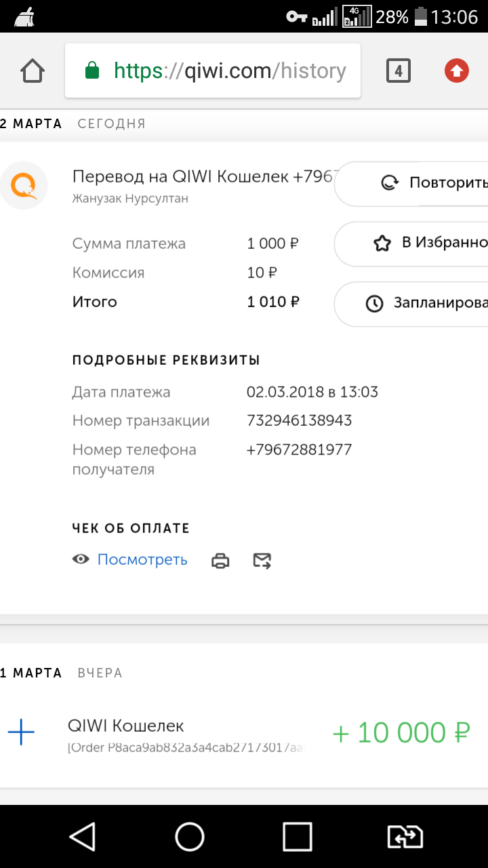
Task: Click the orange QIWI logo icon
Action: (x=24, y=185)
